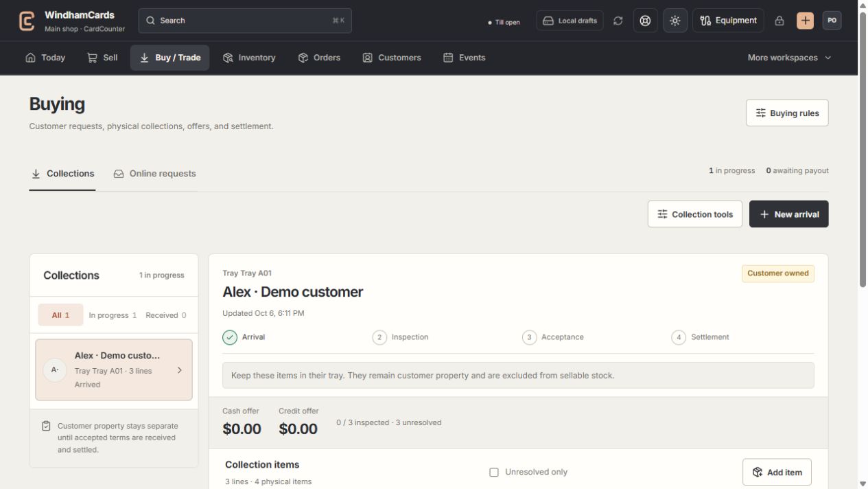Click the Arrival step checkmark icon

tap(230, 337)
